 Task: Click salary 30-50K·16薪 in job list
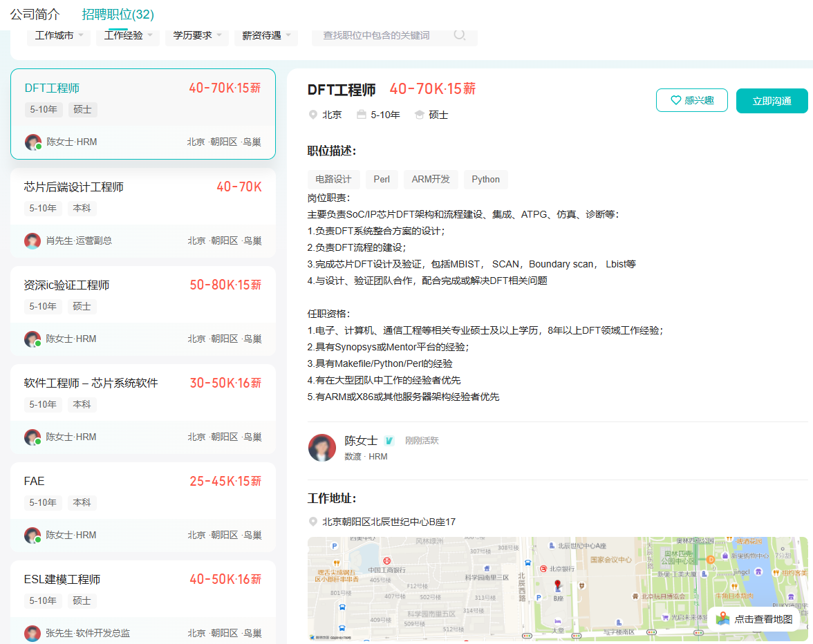[x=225, y=383]
